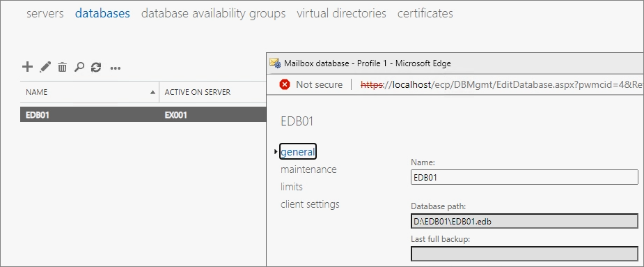
Task: Click the magnifier search icon
Action: tap(79, 67)
